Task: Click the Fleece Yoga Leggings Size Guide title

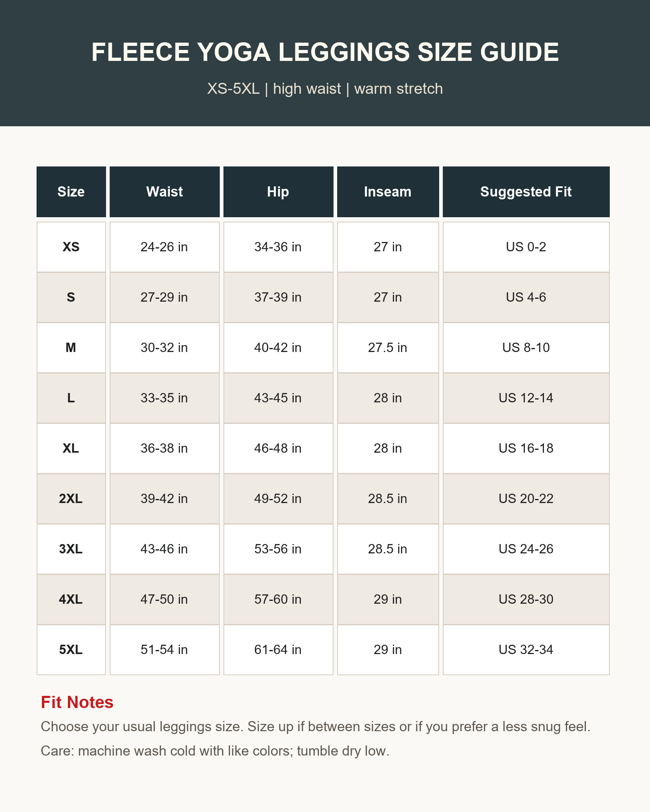Action: [x=325, y=52]
